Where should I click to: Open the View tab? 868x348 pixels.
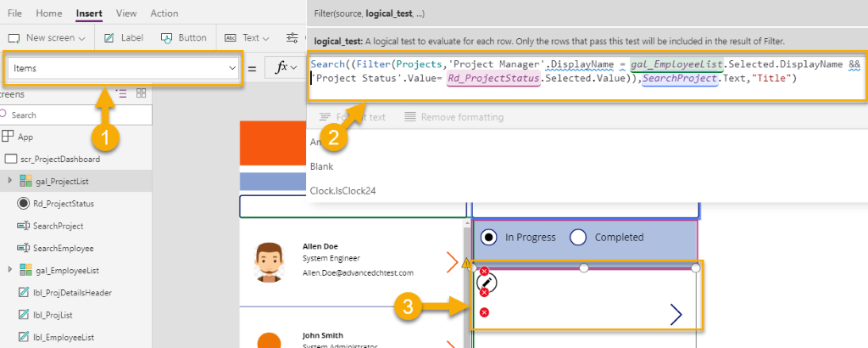point(126,14)
